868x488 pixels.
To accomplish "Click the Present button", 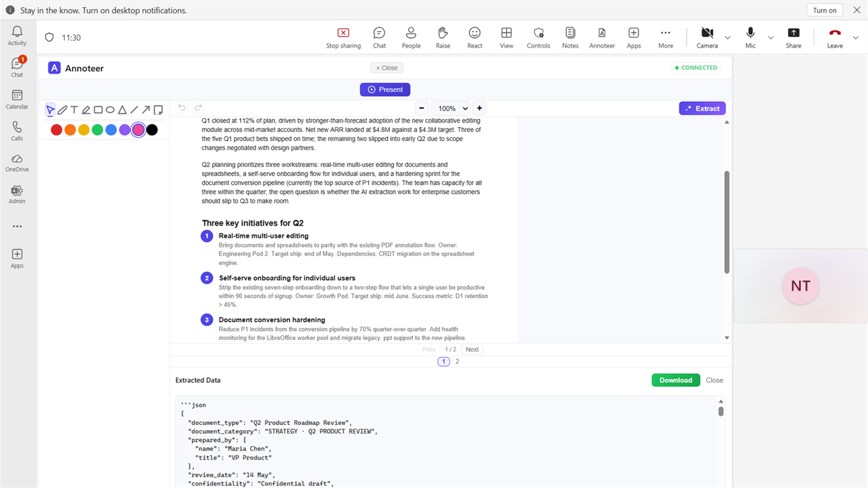I will [x=385, y=90].
